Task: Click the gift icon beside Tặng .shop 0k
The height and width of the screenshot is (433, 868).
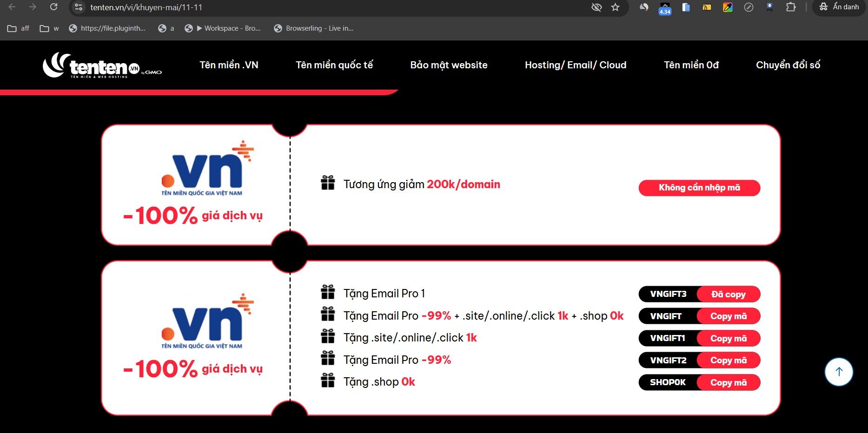Action: 328,380
